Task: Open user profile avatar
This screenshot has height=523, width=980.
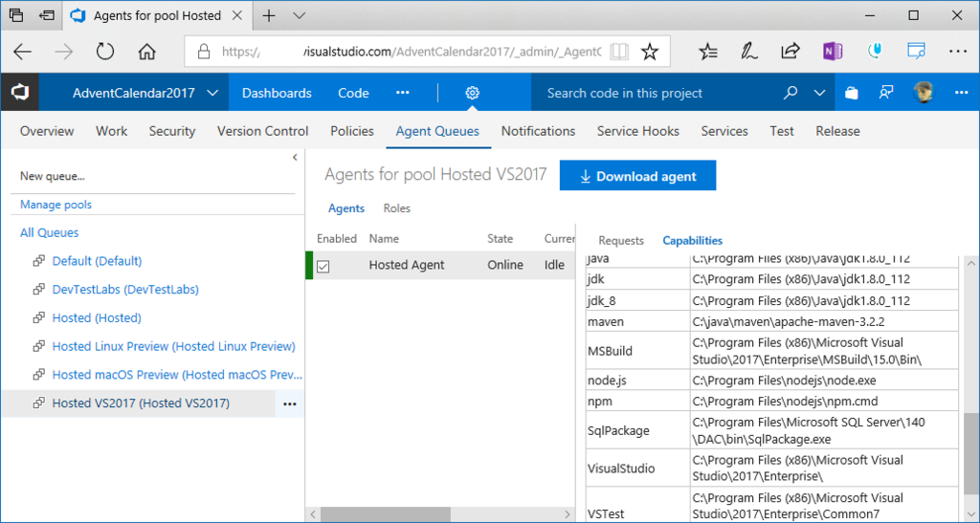Action: pos(924,93)
